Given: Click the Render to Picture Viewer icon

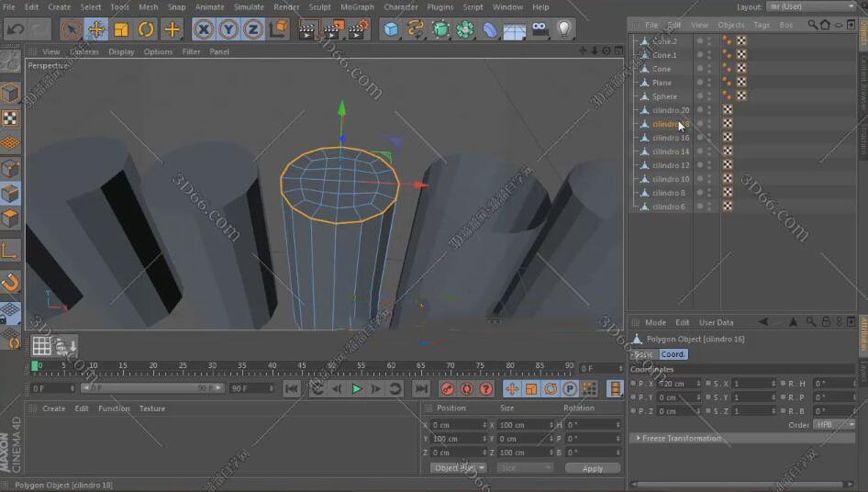Looking at the screenshot, I should [x=336, y=29].
